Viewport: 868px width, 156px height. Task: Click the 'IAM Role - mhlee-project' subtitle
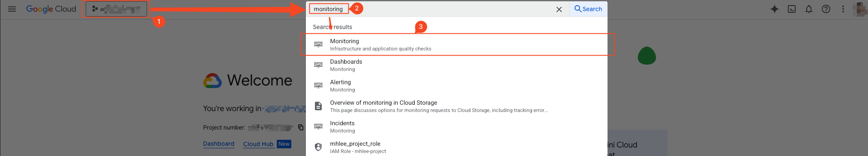pyautogui.click(x=358, y=151)
